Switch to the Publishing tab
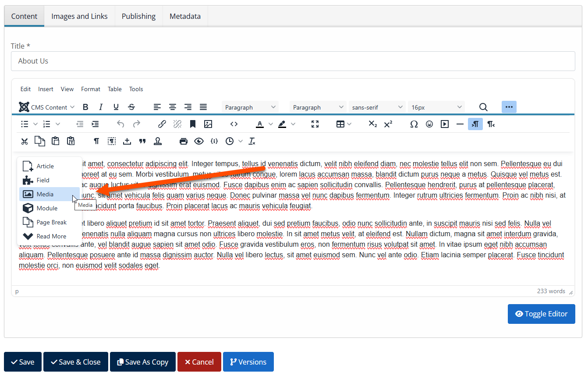 (138, 16)
